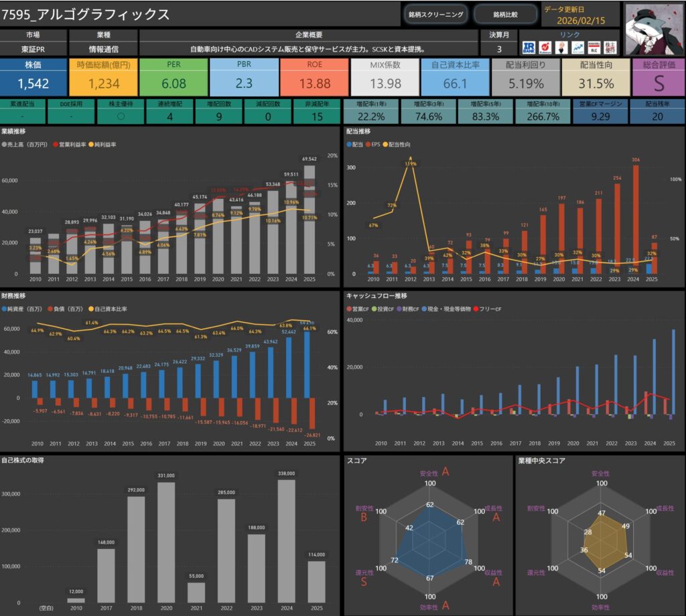This screenshot has height=616, width=686.
Task: Open the IR BANK link icon
Action: coord(529,47)
